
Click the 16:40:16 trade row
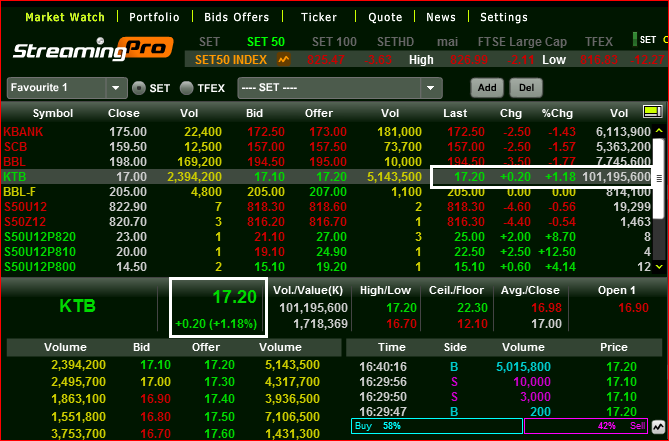[x=504, y=367]
